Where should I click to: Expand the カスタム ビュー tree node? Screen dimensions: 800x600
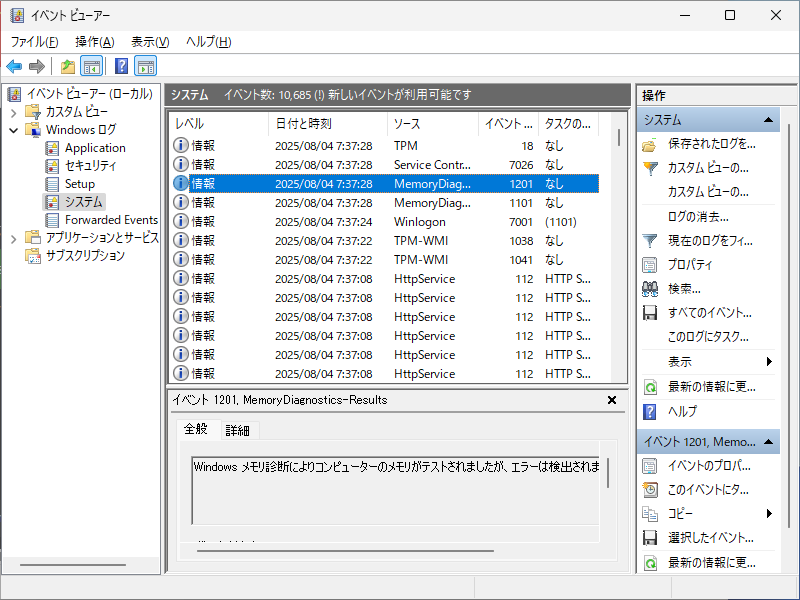tap(14, 112)
